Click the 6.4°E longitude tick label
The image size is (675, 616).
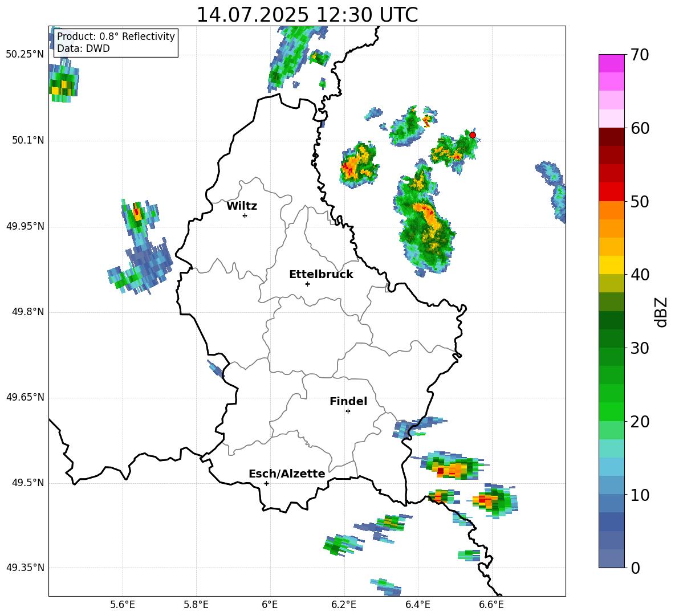pyautogui.click(x=417, y=605)
